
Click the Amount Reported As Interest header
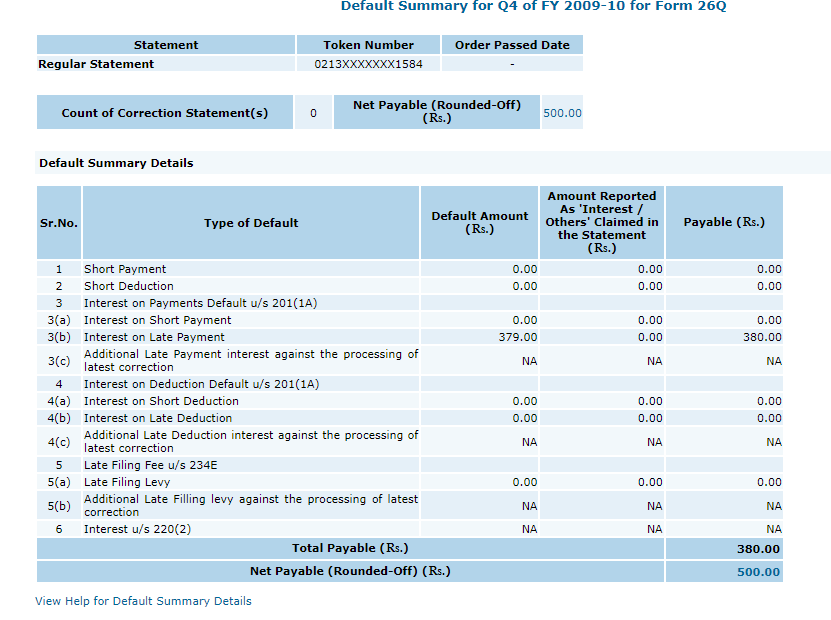602,223
